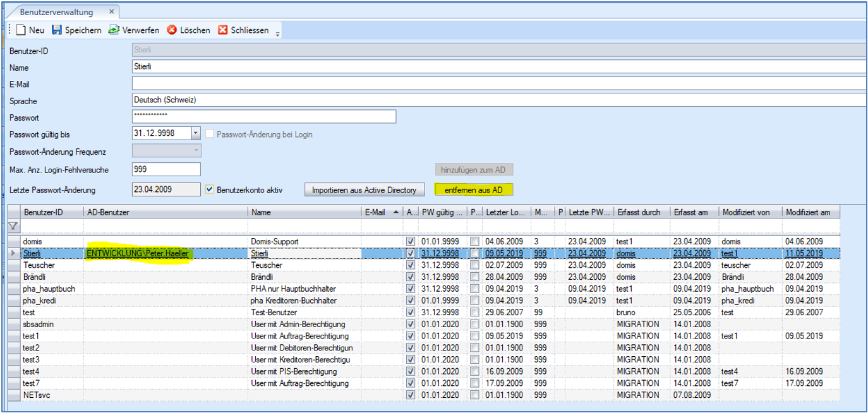The image size is (868, 413).
Task: Open the Passwort gültig bis date dropdown
Action: click(x=195, y=133)
